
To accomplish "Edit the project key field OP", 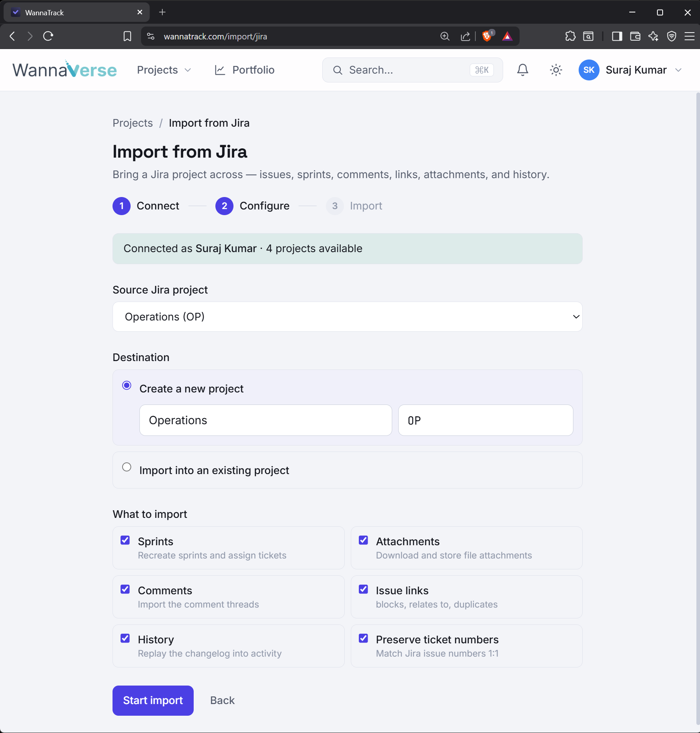I will point(485,420).
